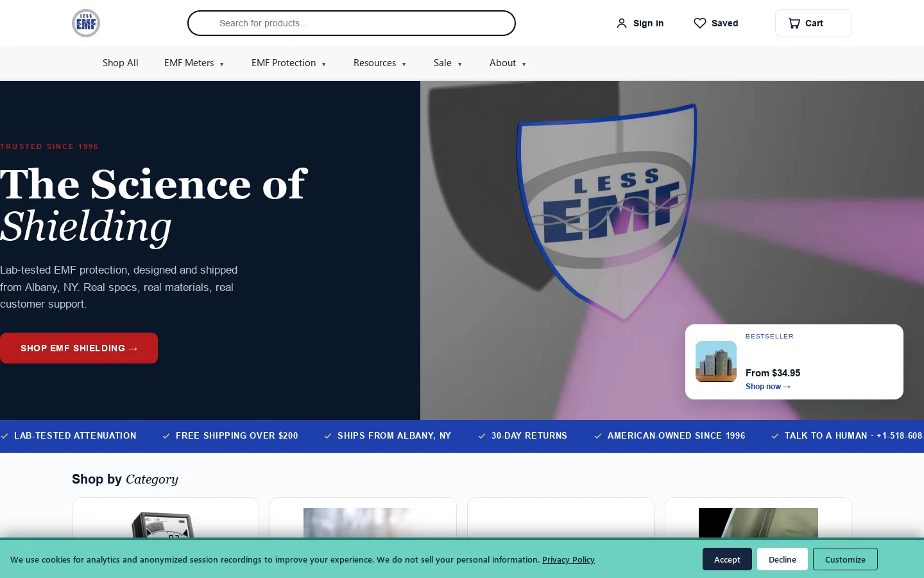The height and width of the screenshot is (578, 924).
Task: Click the EMF Meters dropdown arrow
Action: point(222,64)
